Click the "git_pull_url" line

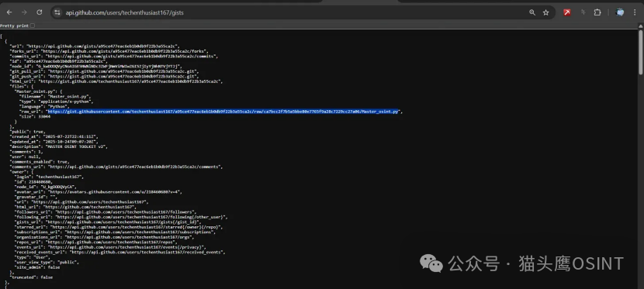tap(104, 71)
